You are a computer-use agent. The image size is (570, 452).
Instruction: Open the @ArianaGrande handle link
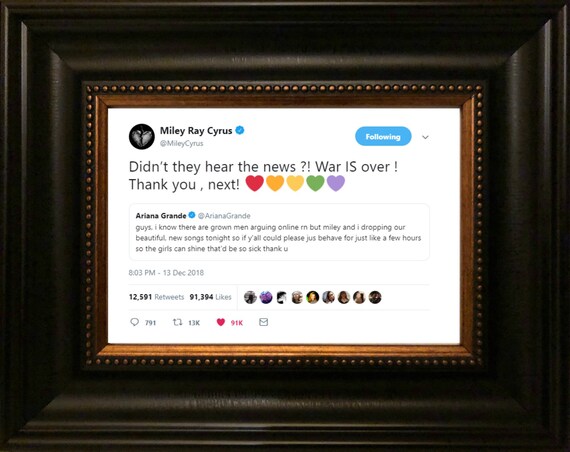(x=224, y=216)
